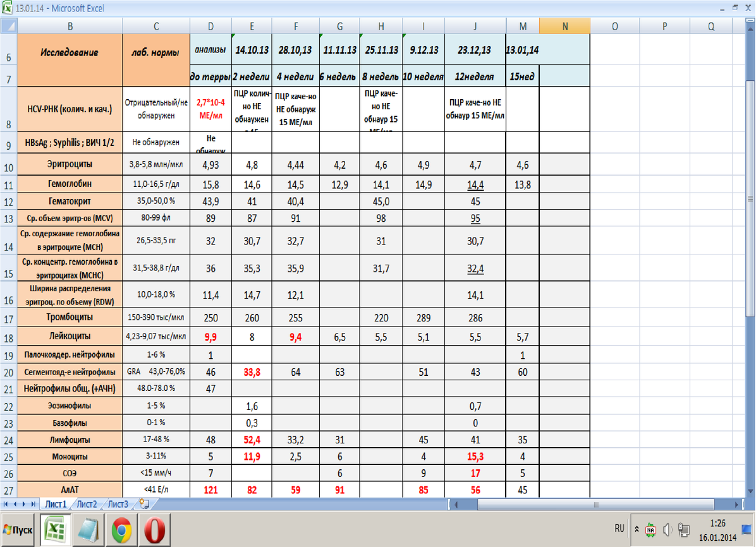The image size is (756, 547).
Task: Click the vertical scrollbar thumb
Action: [x=750, y=198]
